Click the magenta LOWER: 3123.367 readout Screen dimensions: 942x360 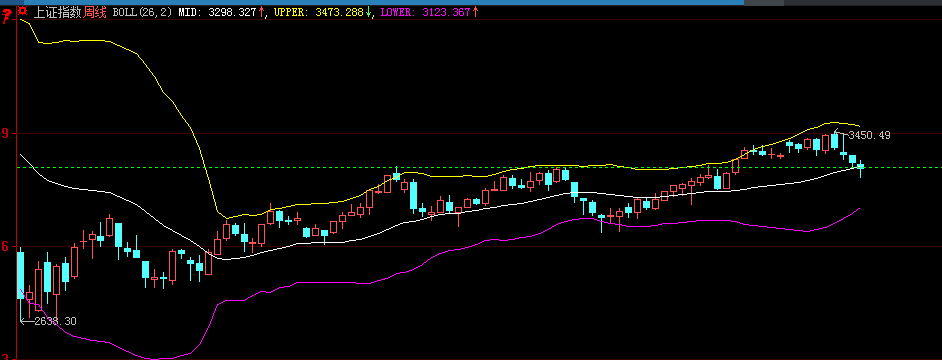pos(425,12)
